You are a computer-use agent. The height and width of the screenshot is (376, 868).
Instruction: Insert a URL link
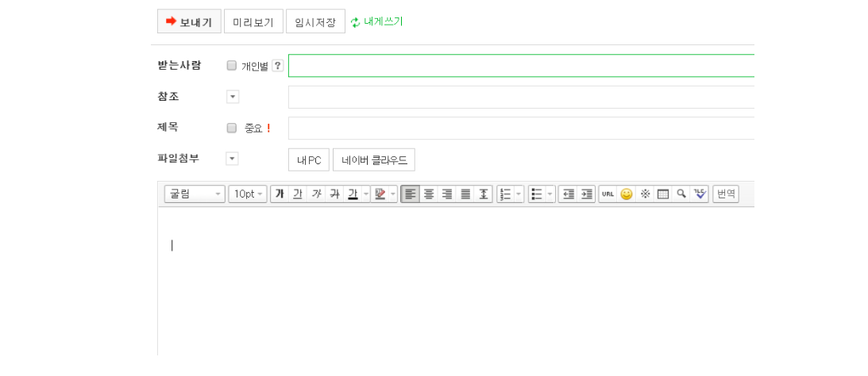[608, 194]
